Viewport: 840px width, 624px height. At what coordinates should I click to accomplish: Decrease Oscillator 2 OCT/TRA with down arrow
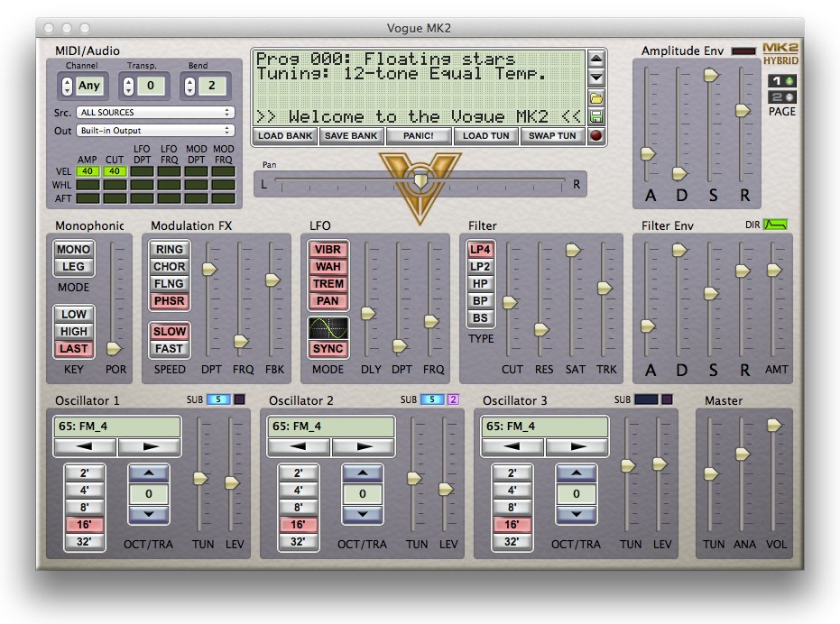[x=362, y=514]
